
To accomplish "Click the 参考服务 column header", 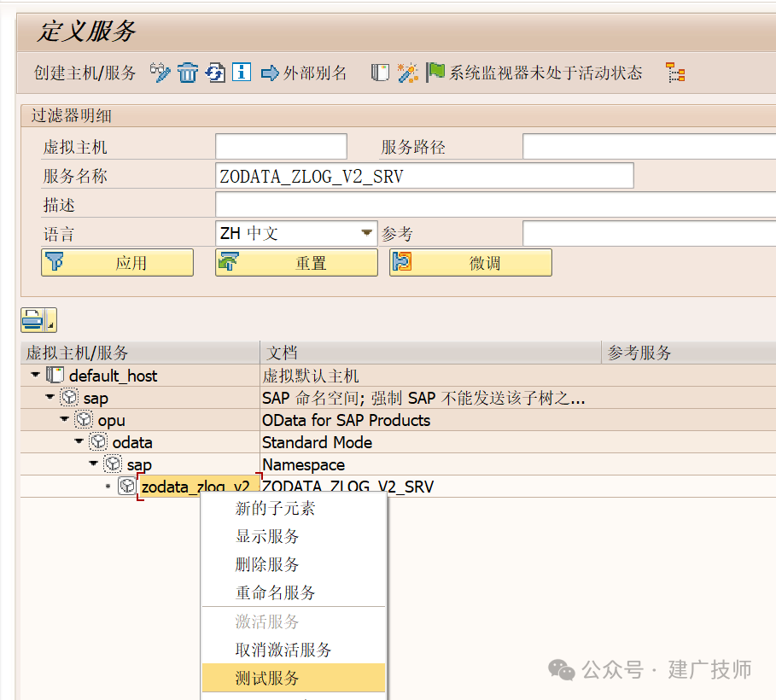I will [689, 353].
